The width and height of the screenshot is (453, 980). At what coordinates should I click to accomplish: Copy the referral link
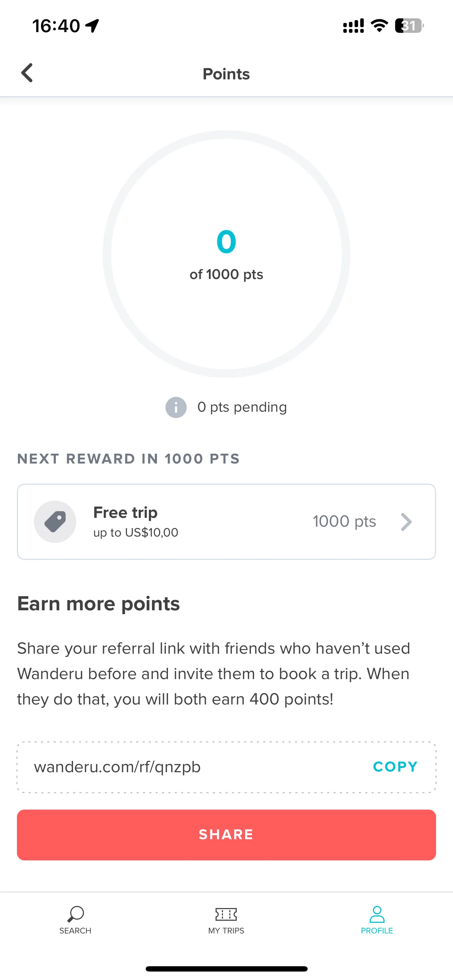coord(395,767)
